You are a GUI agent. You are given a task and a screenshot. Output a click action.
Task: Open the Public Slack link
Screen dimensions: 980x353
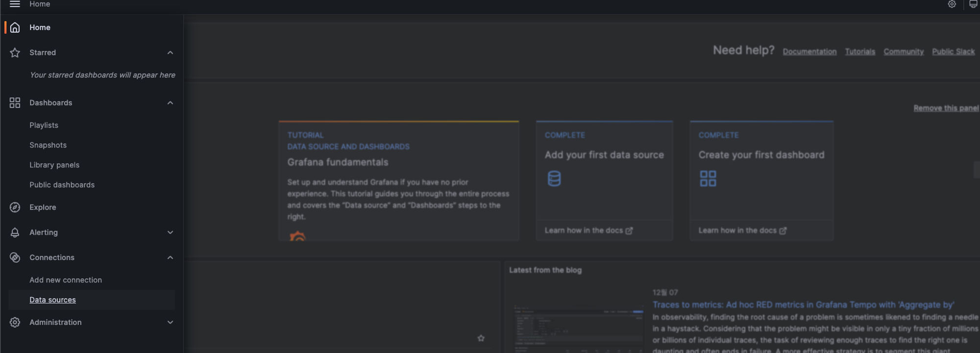[953, 52]
